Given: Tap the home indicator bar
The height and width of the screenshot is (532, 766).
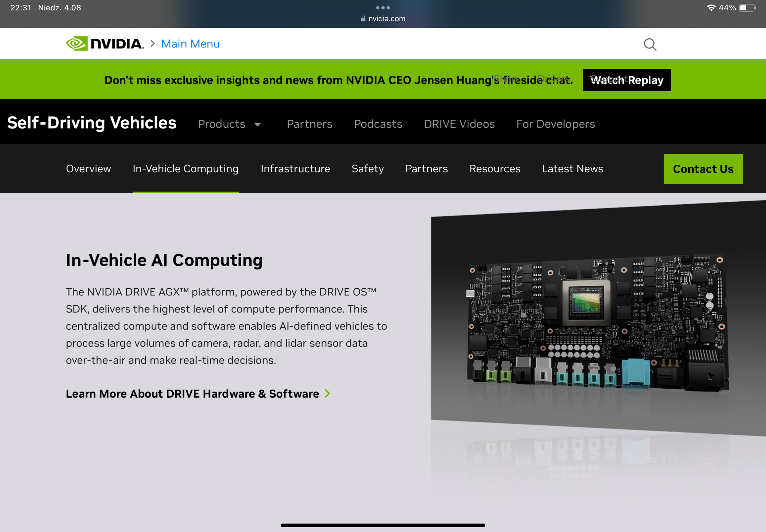Looking at the screenshot, I should pyautogui.click(x=383, y=525).
